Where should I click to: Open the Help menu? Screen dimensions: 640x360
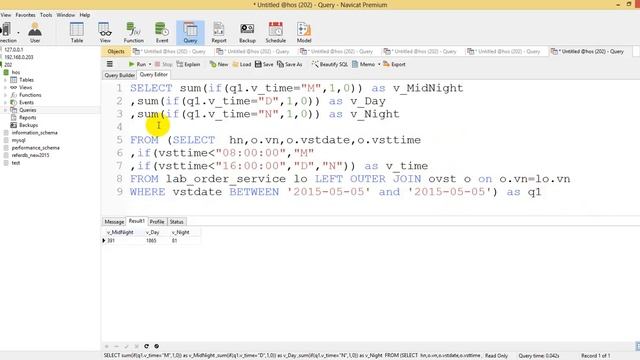(84, 15)
